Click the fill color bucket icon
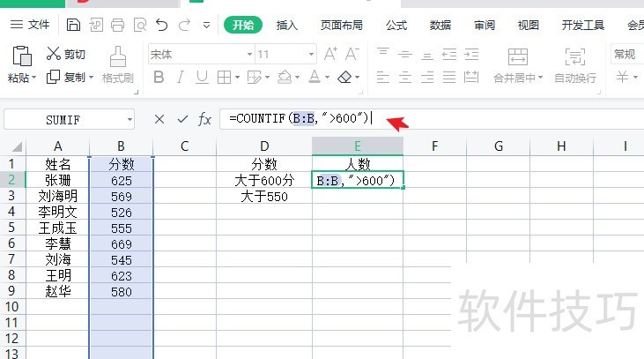 [285, 77]
